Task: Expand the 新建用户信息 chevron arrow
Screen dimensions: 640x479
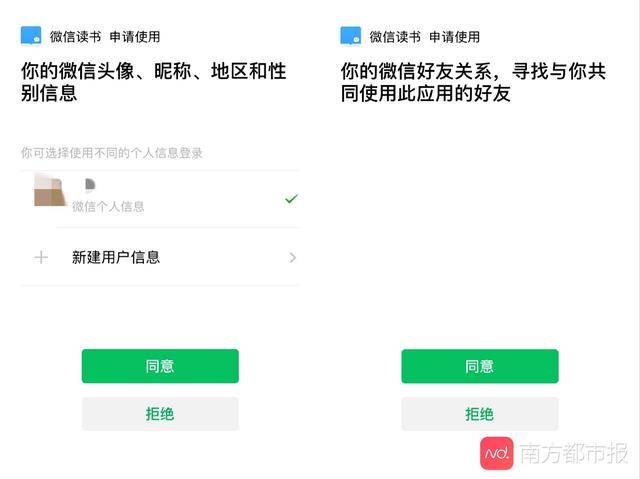Action: [292, 257]
